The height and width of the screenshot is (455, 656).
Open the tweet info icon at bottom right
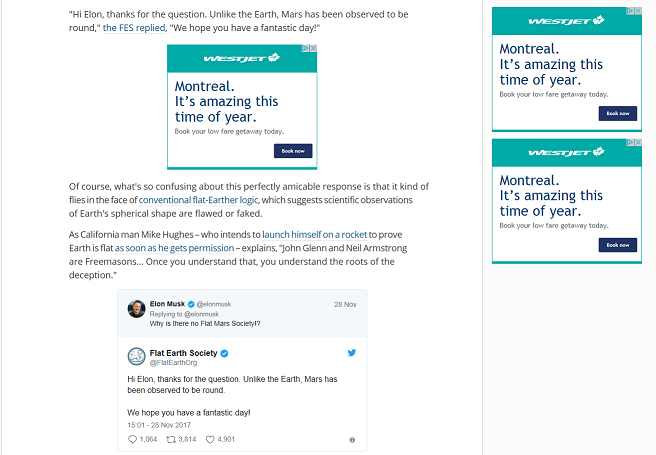[x=352, y=439]
